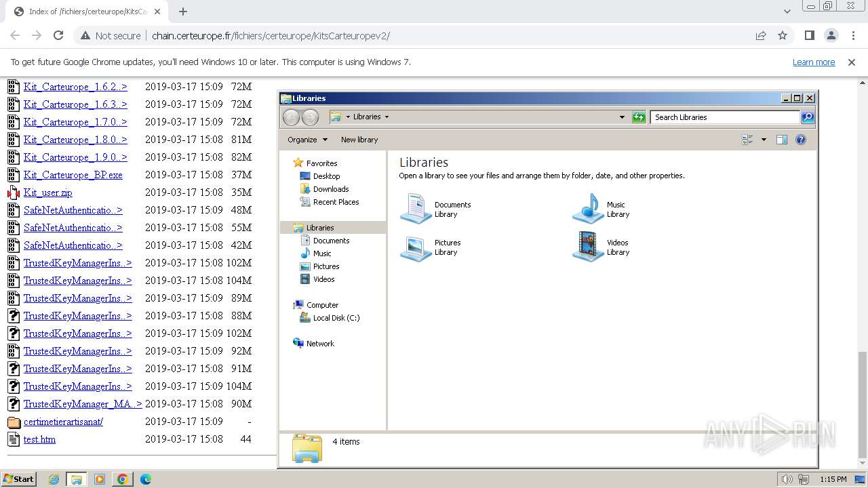Open Kit_Carteurope_1.6.2 download link
Image resolution: width=868 pixels, height=488 pixels.
point(75,87)
